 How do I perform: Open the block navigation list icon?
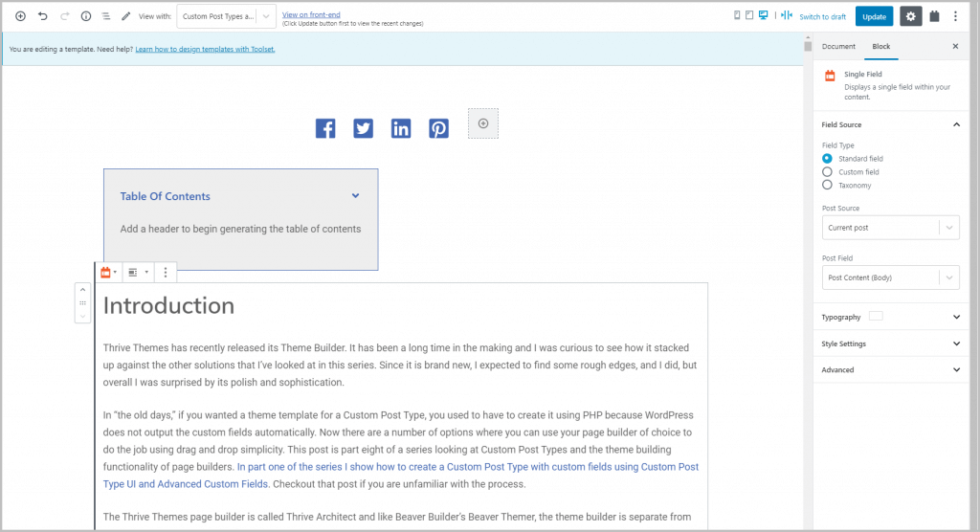[x=106, y=16]
